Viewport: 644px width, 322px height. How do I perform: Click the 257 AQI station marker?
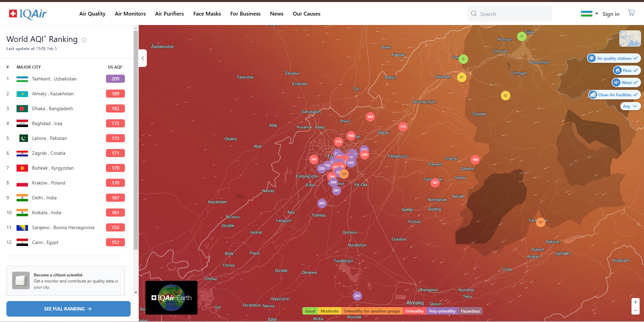coord(357,296)
